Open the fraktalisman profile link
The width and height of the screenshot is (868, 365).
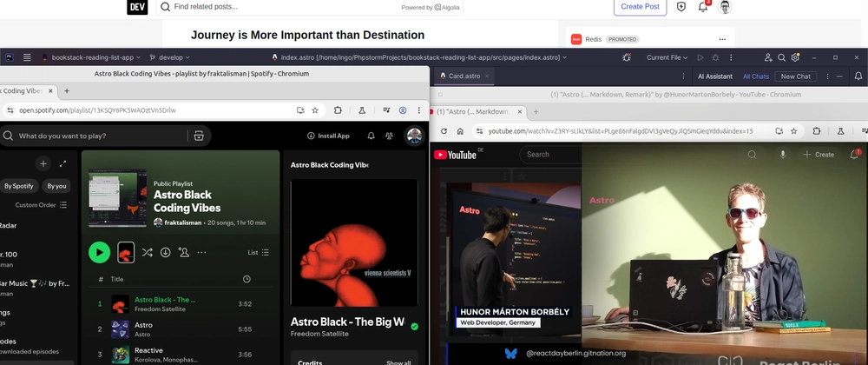184,222
